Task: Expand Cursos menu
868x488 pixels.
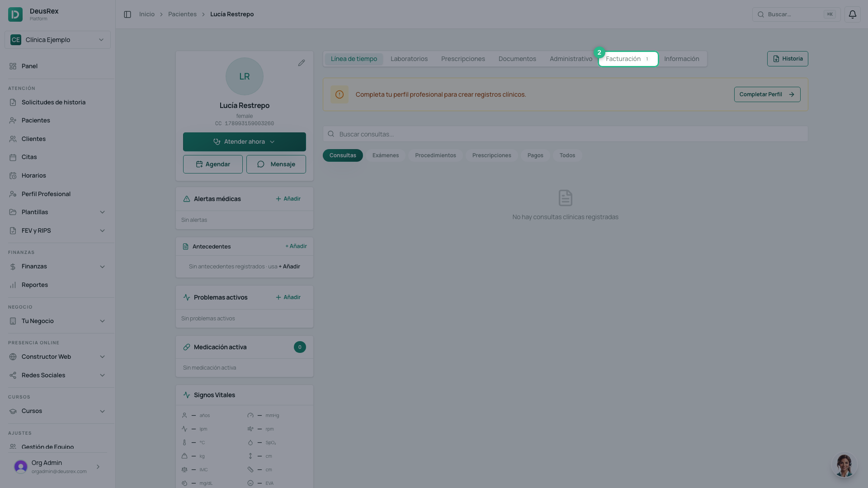Action: (x=57, y=411)
